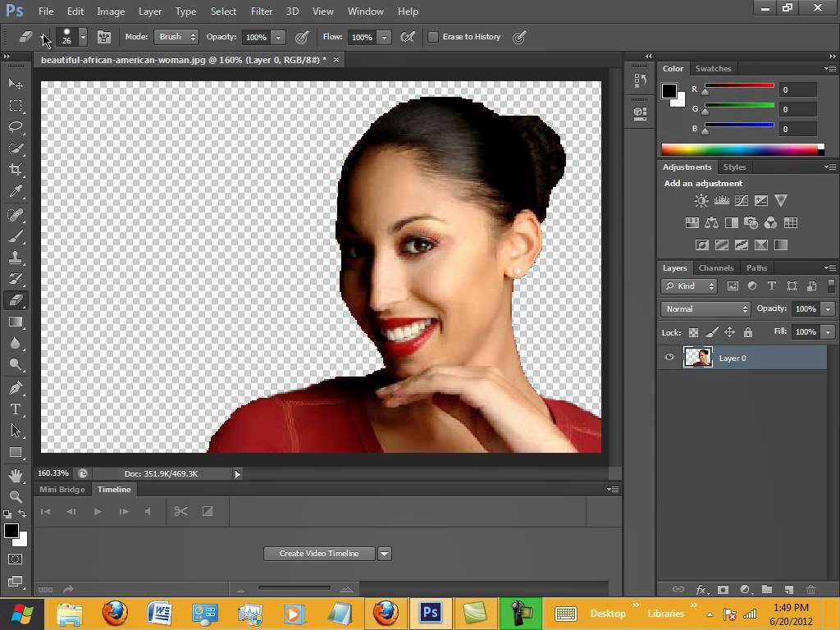Open the brush preset picker dropdown
Screen dimensions: 840x630
[83, 37]
